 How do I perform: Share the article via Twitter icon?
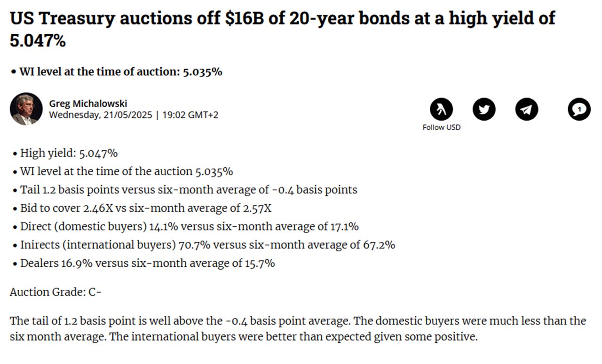(x=484, y=109)
